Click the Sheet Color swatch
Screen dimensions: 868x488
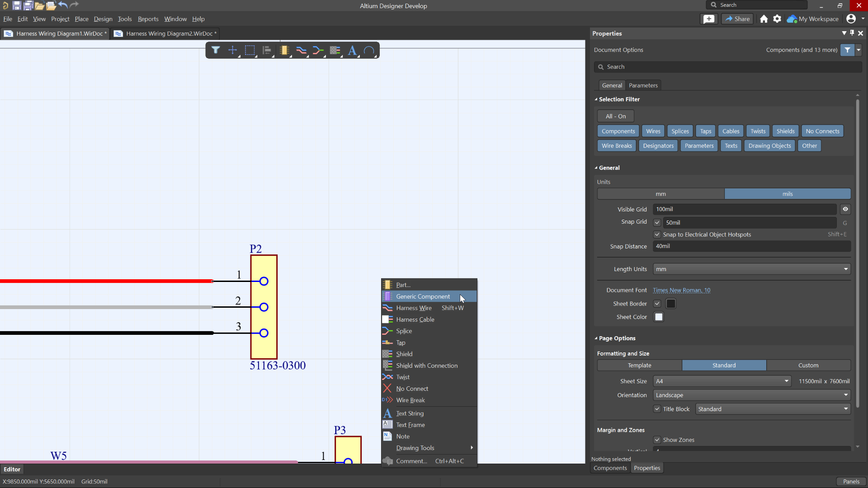pos(659,317)
